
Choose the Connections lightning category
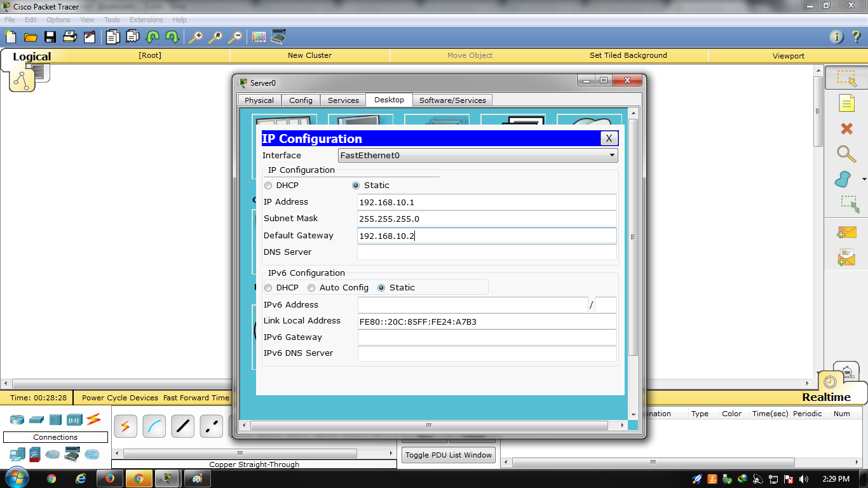pyautogui.click(x=93, y=419)
